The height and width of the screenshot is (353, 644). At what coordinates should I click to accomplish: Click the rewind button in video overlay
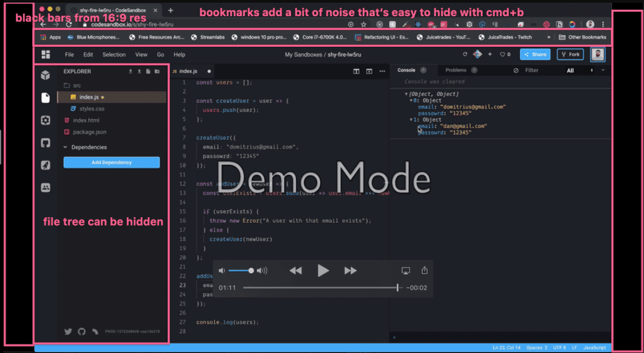click(x=295, y=270)
